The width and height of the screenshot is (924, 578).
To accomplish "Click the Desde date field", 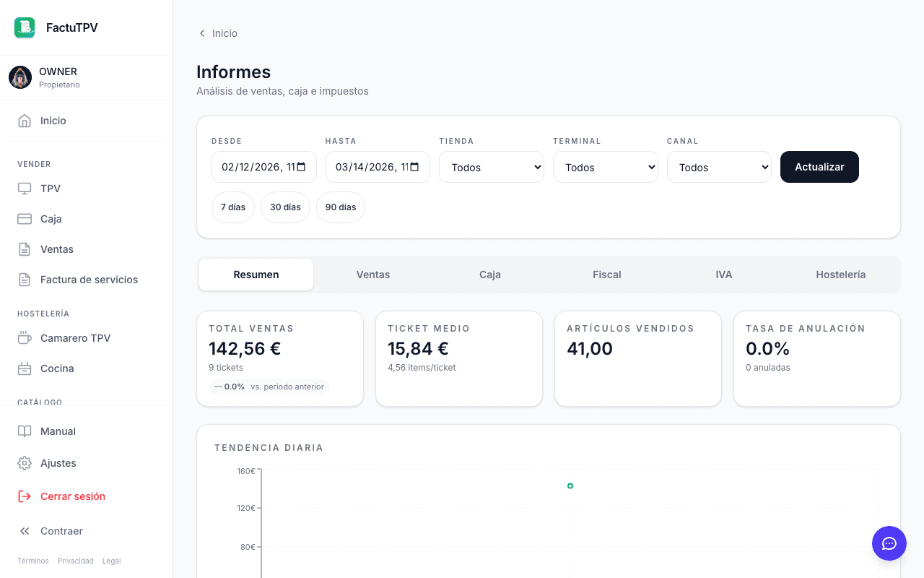I will 264,167.
